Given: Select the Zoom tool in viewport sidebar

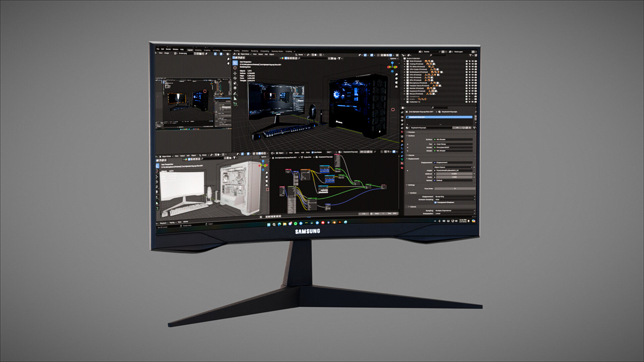Looking at the screenshot, I should pyautogui.click(x=396, y=74).
